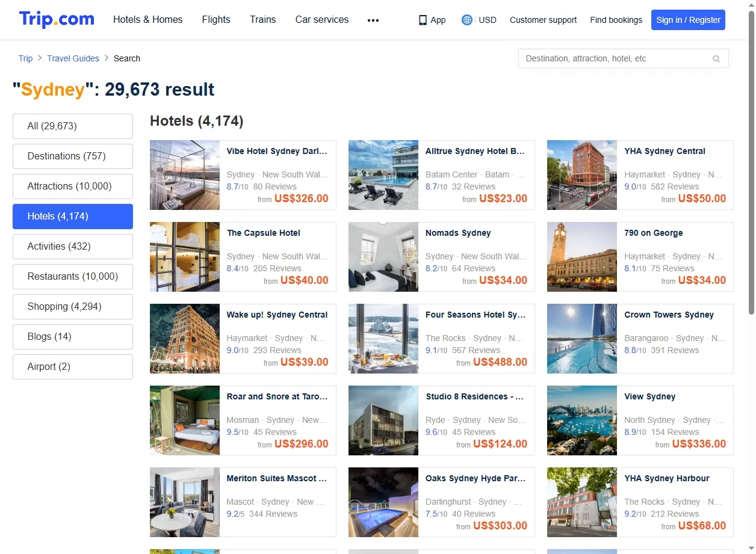This screenshot has height=554, width=756.
Task: Open Alltrue Sydney Hotel pool thumbnail
Action: pos(383,175)
